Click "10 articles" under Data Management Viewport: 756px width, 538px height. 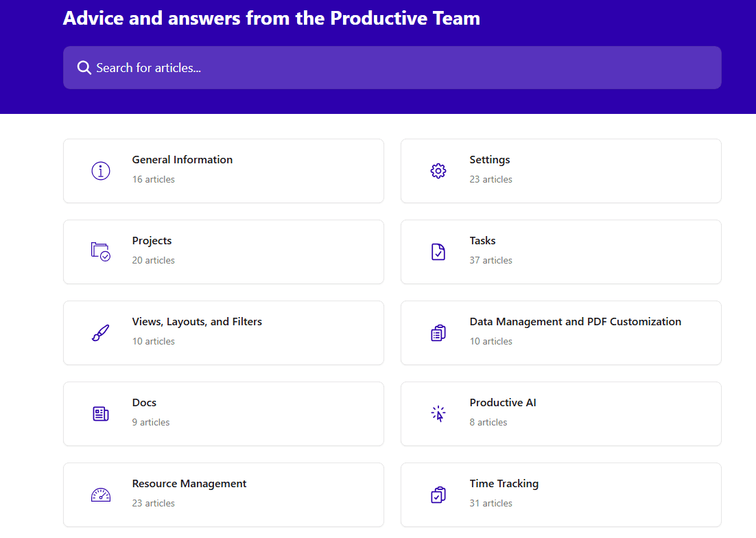491,341
